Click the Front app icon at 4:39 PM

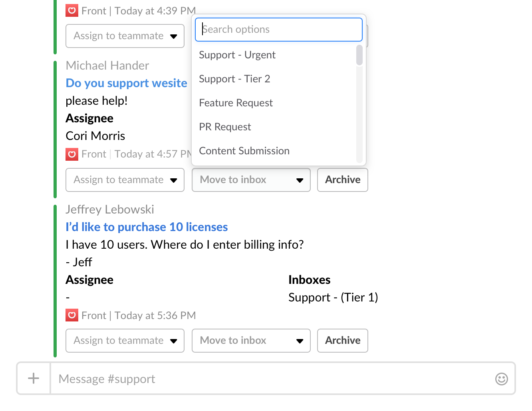[x=72, y=10]
